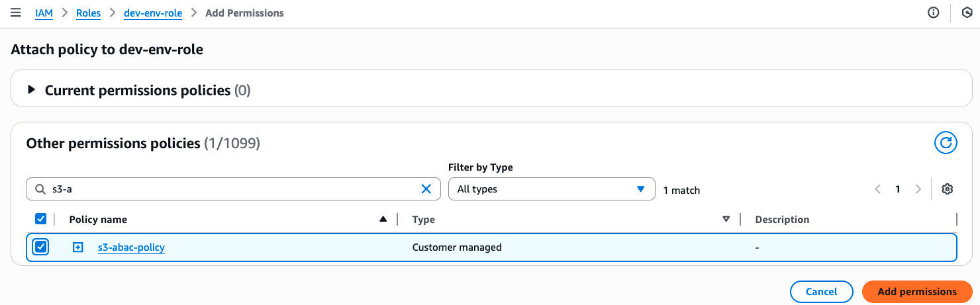Viewport: 980px width, 305px height.
Task: Go to next page of results
Action: tap(918, 189)
